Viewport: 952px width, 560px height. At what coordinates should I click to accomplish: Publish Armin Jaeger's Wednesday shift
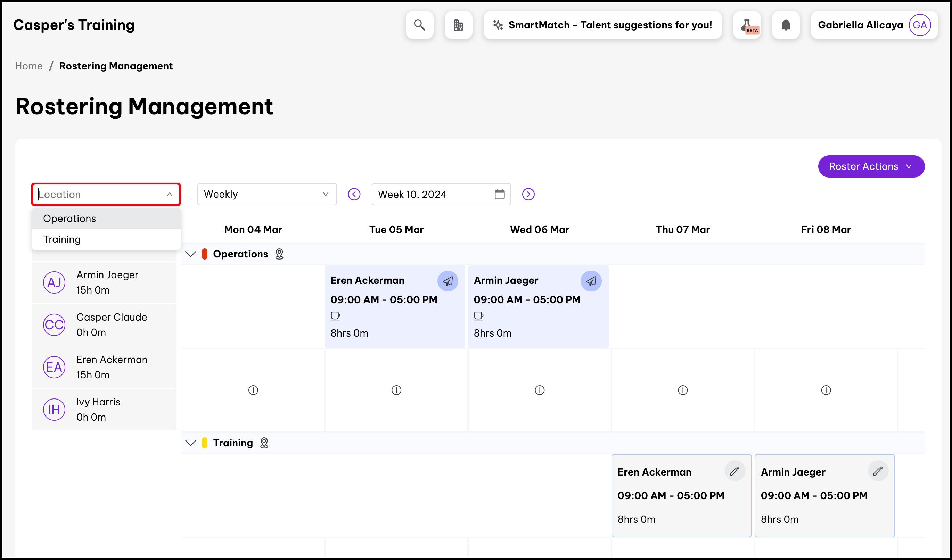pyautogui.click(x=591, y=281)
